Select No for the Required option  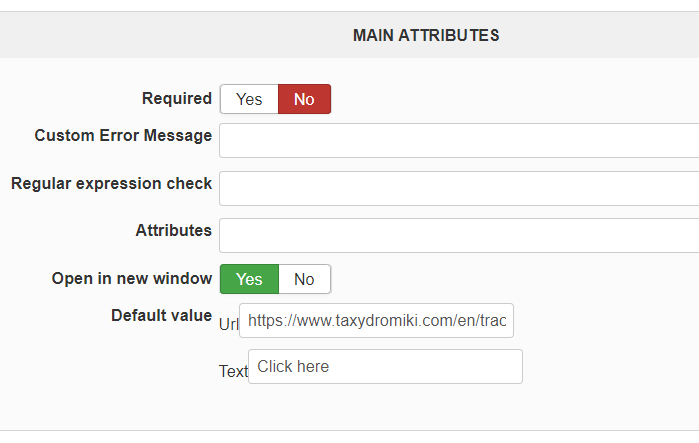(304, 99)
